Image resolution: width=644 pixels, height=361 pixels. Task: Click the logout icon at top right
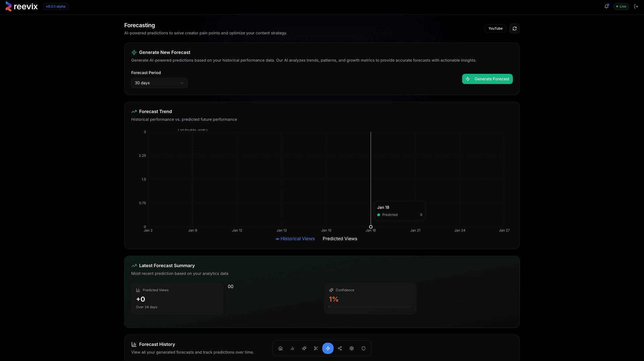(x=636, y=6)
